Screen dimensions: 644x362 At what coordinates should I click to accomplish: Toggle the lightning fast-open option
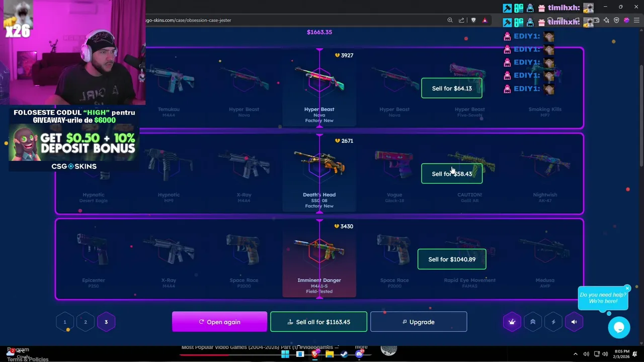pos(553,322)
